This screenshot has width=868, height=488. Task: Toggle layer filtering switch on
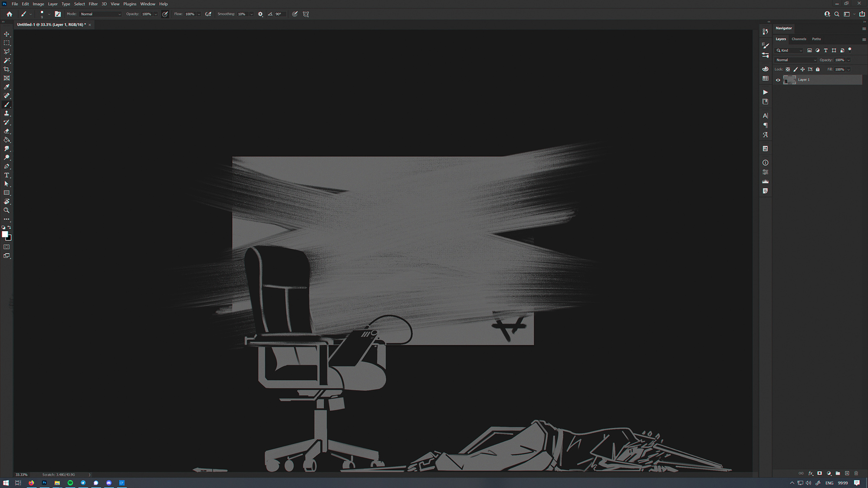tap(850, 50)
